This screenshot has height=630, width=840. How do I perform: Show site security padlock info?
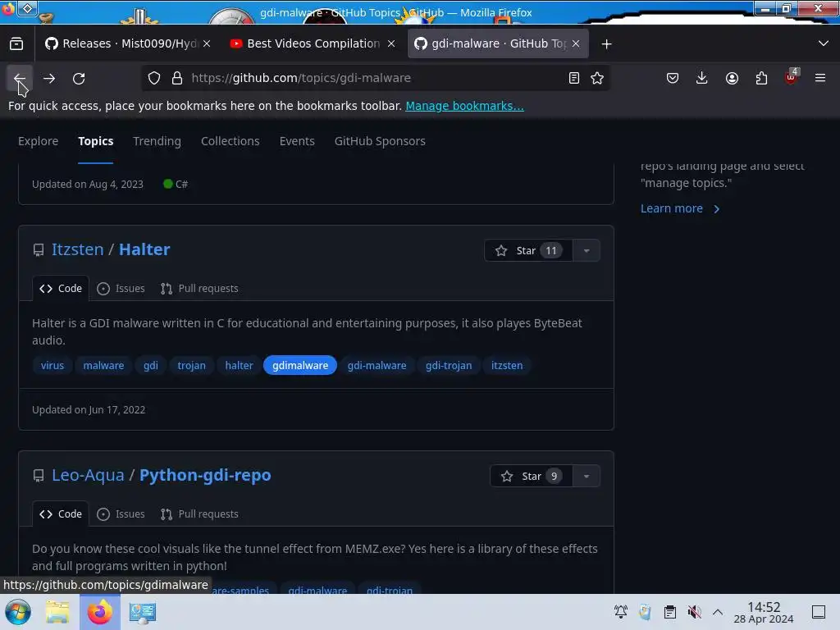pyautogui.click(x=177, y=78)
